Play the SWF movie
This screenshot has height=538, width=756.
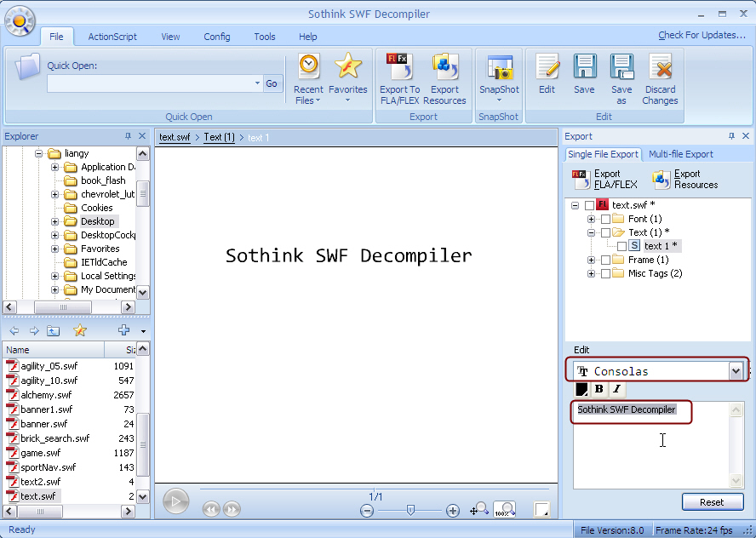(x=175, y=501)
